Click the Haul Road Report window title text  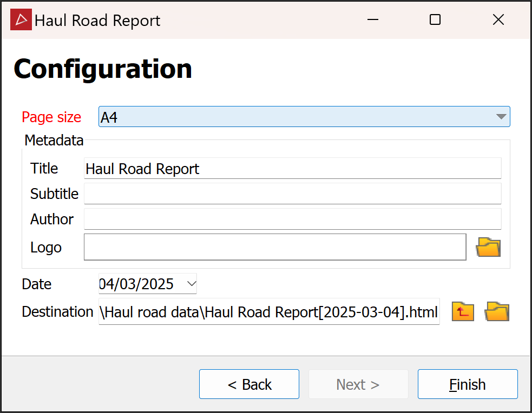pyautogui.click(x=97, y=21)
